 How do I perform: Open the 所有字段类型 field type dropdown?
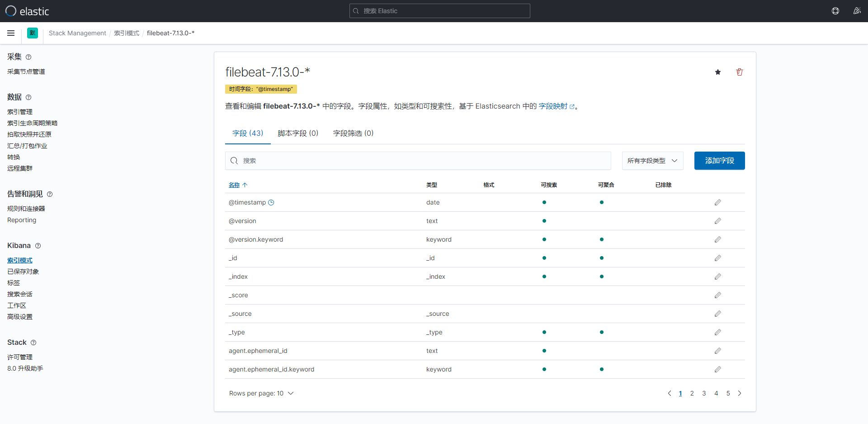coord(652,161)
